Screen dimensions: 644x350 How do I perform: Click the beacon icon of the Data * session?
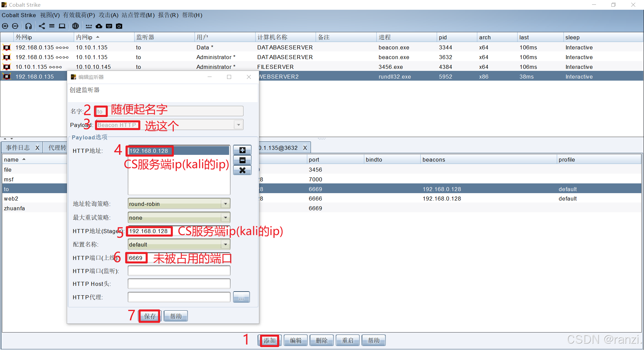tap(7, 47)
